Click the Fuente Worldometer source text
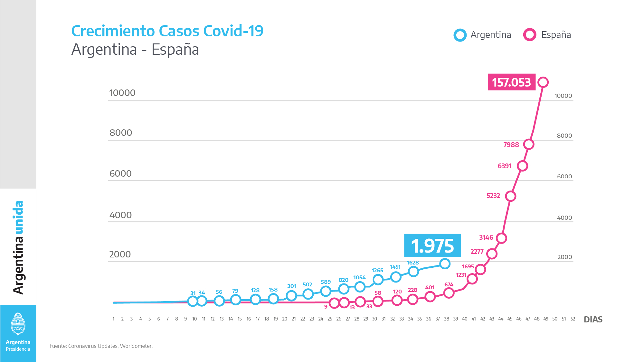This screenshot has height=362, width=644. (x=101, y=346)
